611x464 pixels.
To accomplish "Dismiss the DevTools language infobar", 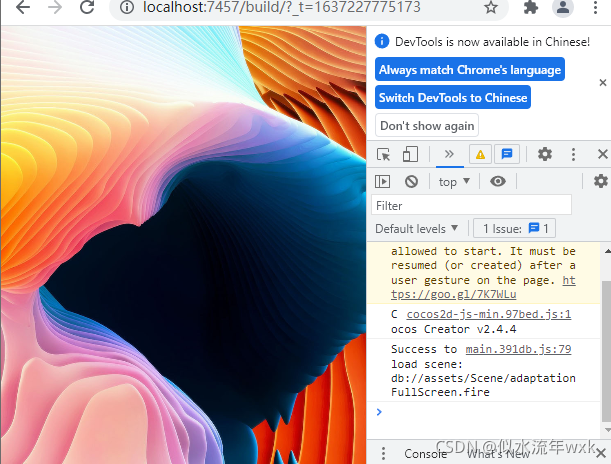I will coord(602,83).
